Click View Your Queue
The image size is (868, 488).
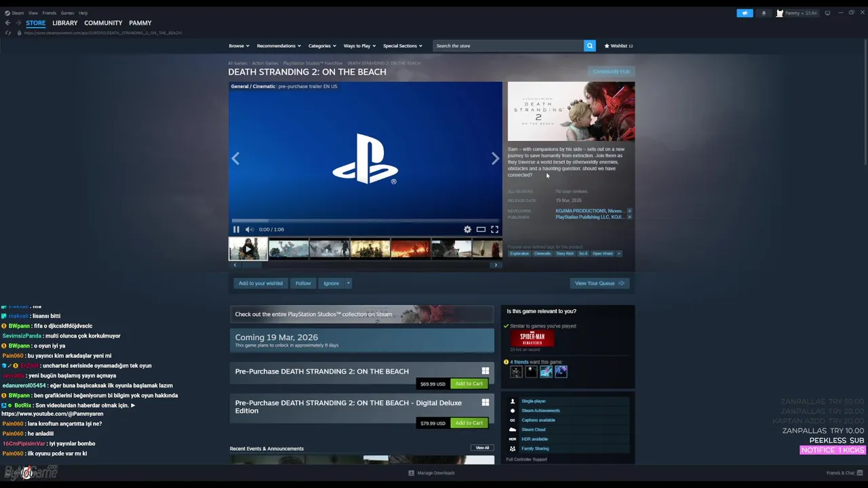click(x=599, y=283)
